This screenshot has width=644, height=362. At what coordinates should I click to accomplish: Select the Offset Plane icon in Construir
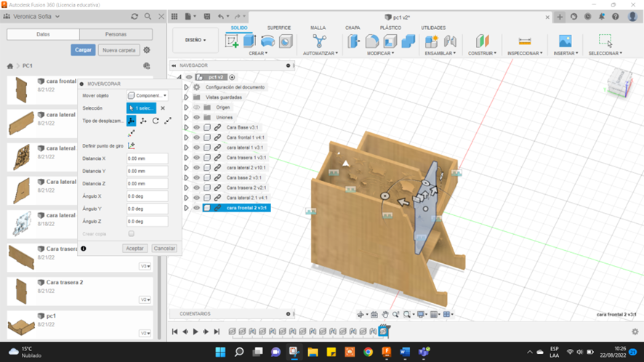tap(482, 41)
